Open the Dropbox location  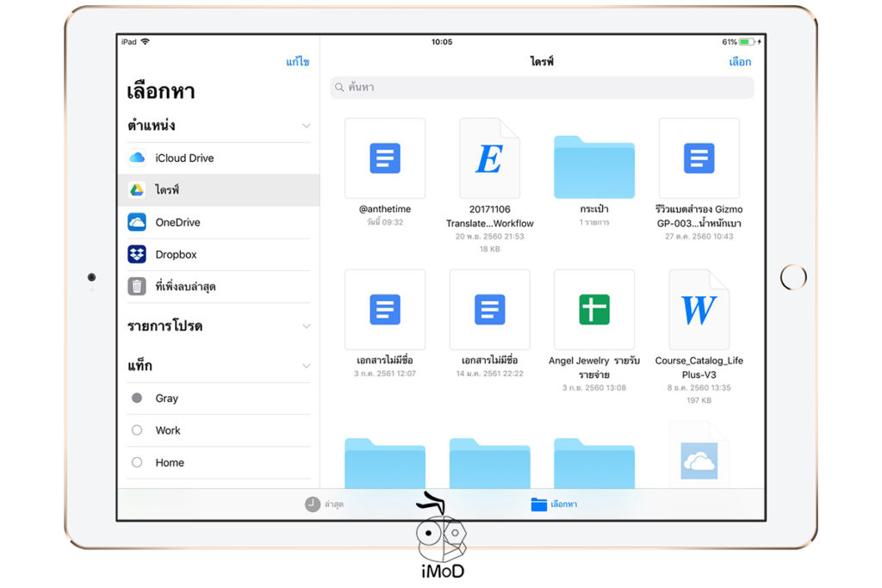point(177,254)
